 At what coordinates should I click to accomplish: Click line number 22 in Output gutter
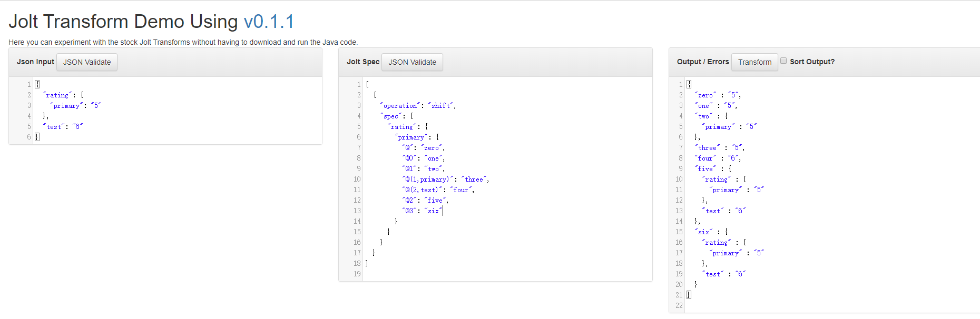[679, 305]
